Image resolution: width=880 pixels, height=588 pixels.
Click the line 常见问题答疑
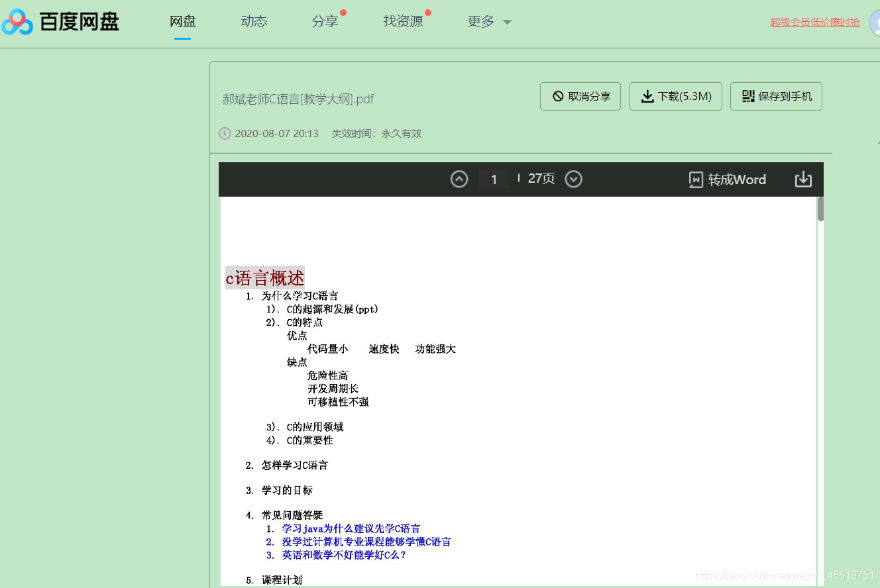pyautogui.click(x=292, y=515)
